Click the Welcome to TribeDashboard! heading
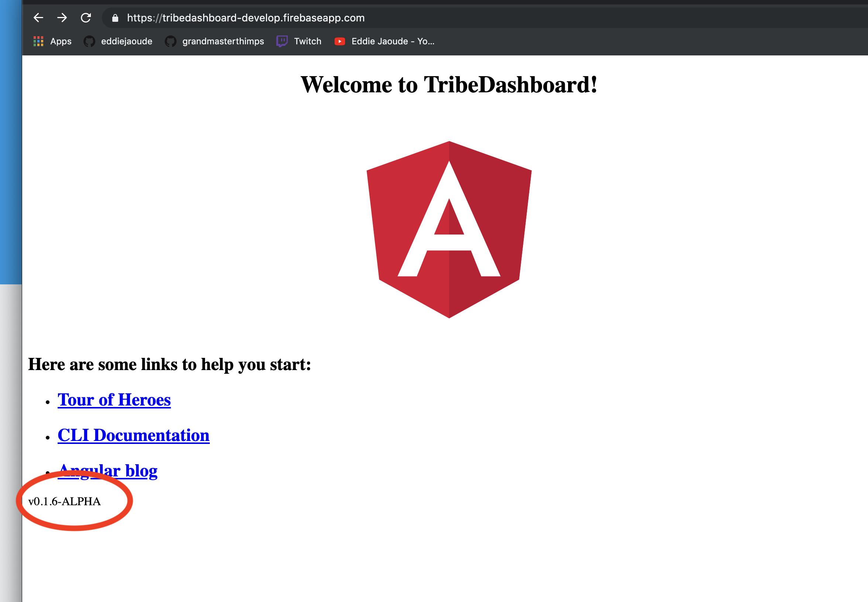This screenshot has height=602, width=868. click(449, 84)
